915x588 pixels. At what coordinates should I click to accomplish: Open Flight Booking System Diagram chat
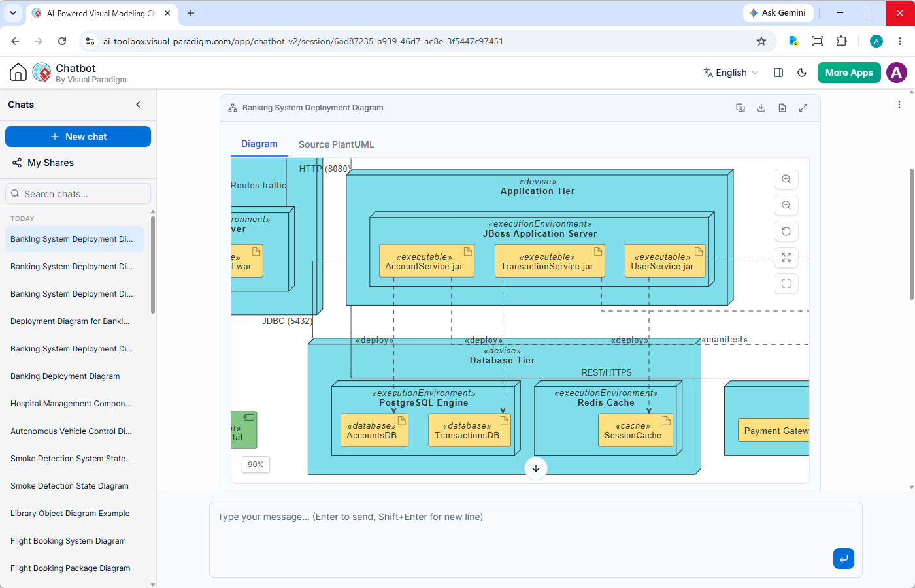click(75, 541)
